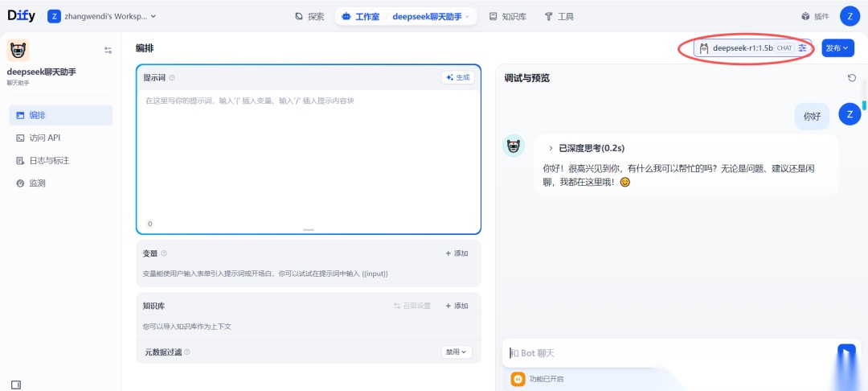Viewport: 868px width, 391px height.
Task: Focus the 和 Bot 聊天 input field
Action: [669, 353]
